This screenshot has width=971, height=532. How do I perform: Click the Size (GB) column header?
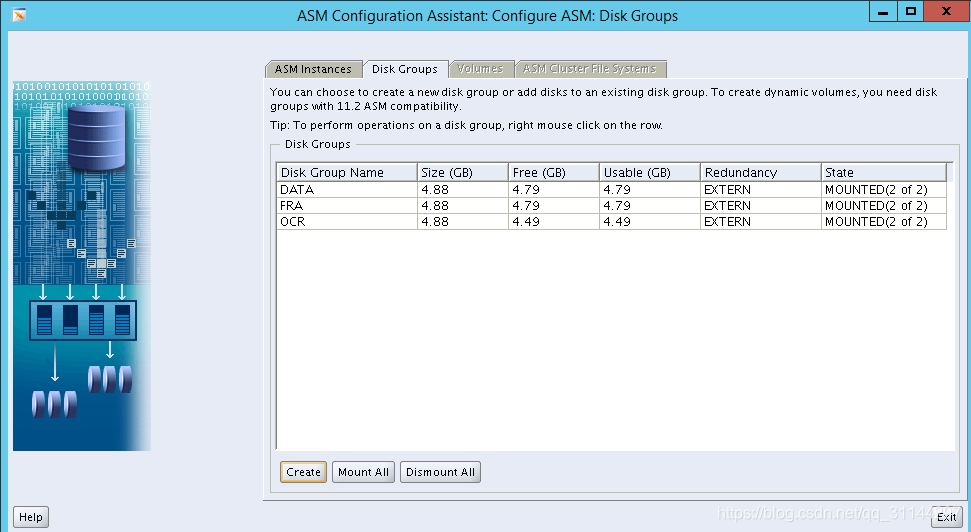(x=463, y=172)
